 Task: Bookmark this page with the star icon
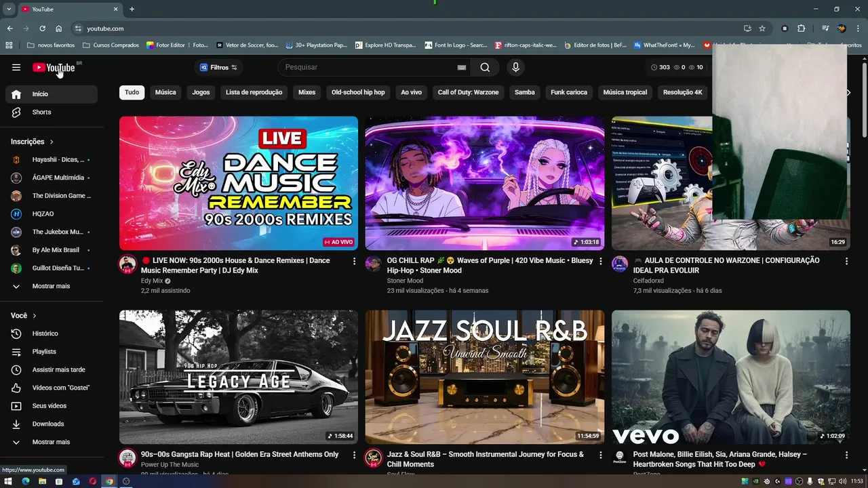[x=762, y=28]
